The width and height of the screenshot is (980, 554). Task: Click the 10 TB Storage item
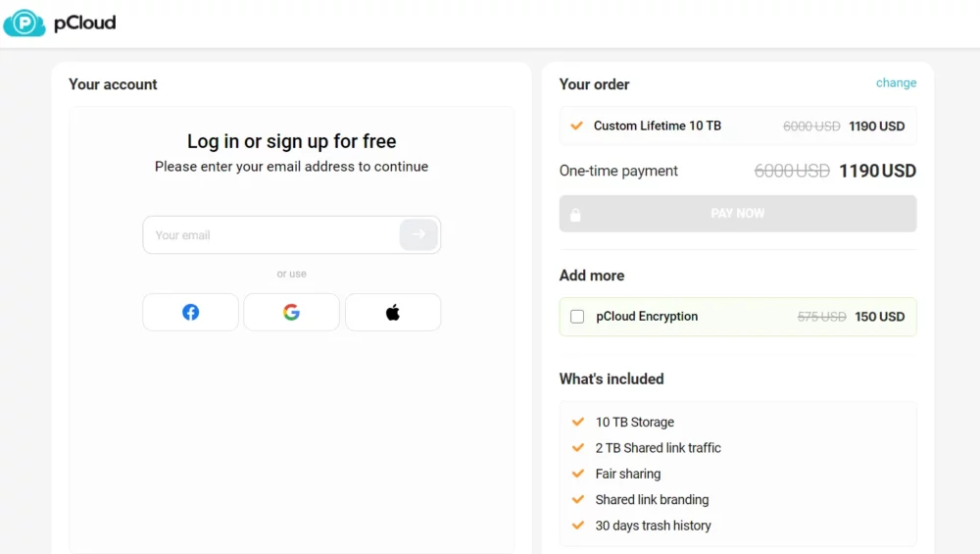tap(634, 422)
